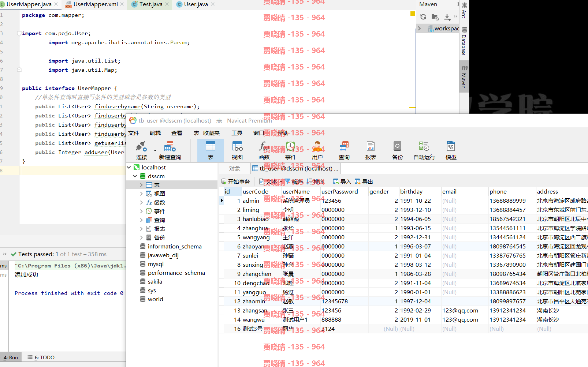The image size is (588, 367).
Task: Expand the 函数 (Functions) tree node
Action: pyautogui.click(x=141, y=202)
